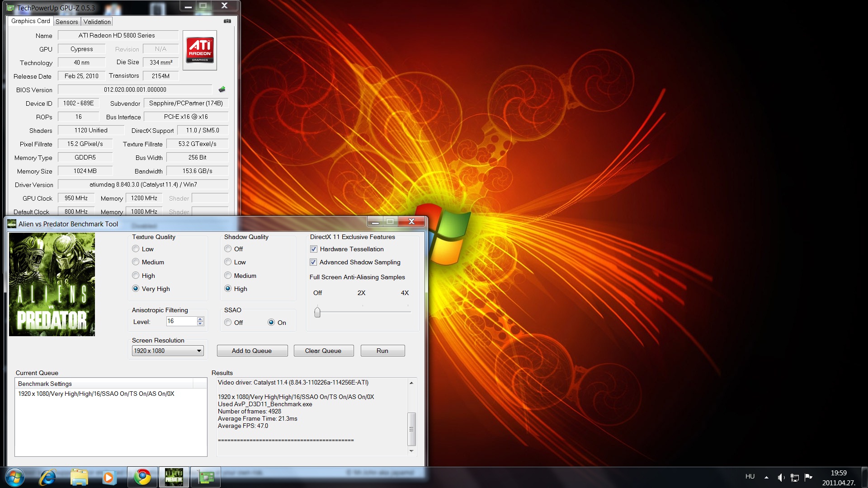Click the save BIOS chip icon in GPU-Z
This screenshot has height=488, width=868.
coord(222,89)
